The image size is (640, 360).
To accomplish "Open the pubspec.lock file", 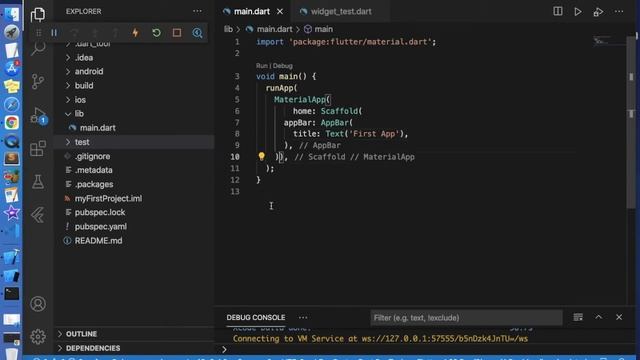I will (134, 213).
